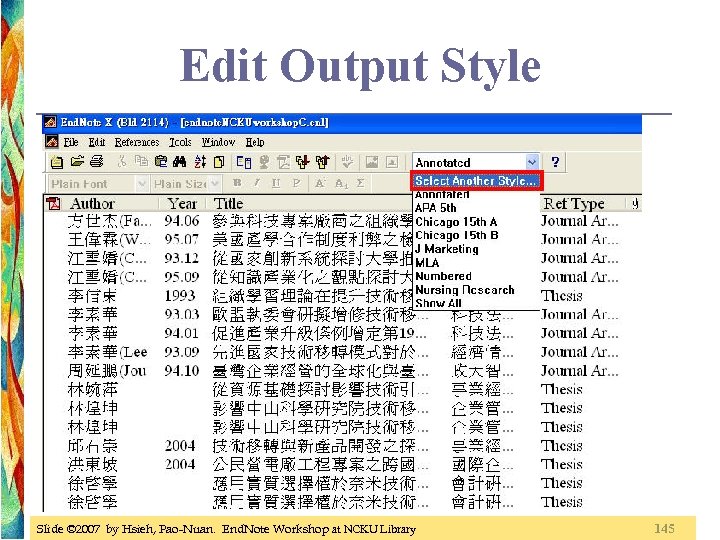Select the 洪東坡 2004 thesis row
The height and width of the screenshot is (540, 720).
click(343, 464)
